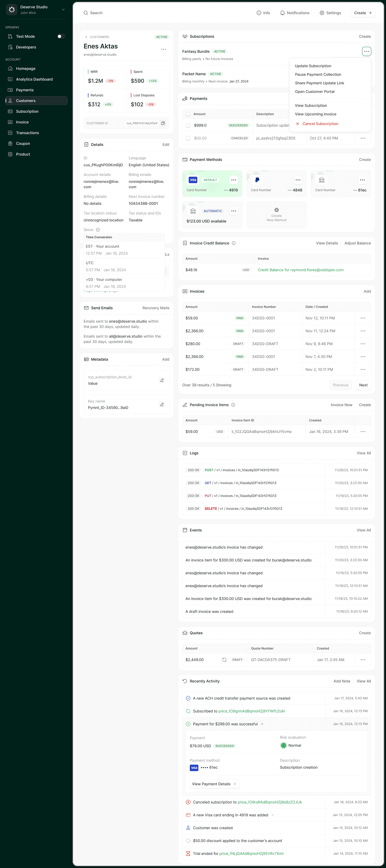386x868 pixels.
Task: Click the refresh icon on the $2,449.00 quote
Action: click(x=224, y=660)
